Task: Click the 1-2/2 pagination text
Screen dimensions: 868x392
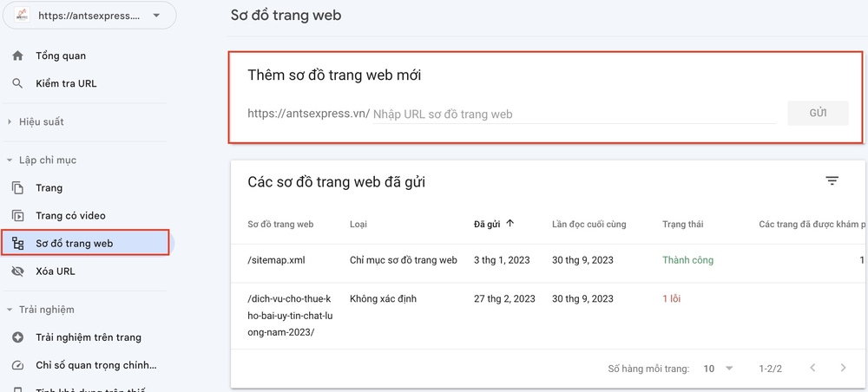Action: coord(771,369)
